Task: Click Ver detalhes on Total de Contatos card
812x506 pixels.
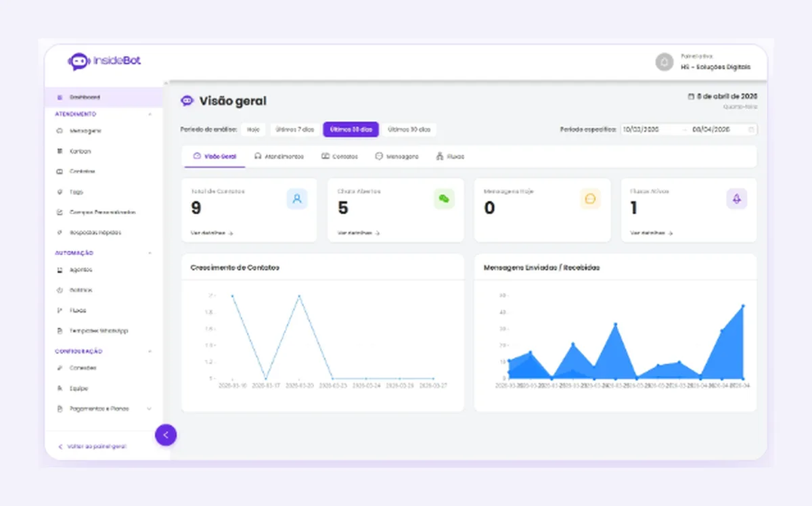Action: [212, 233]
